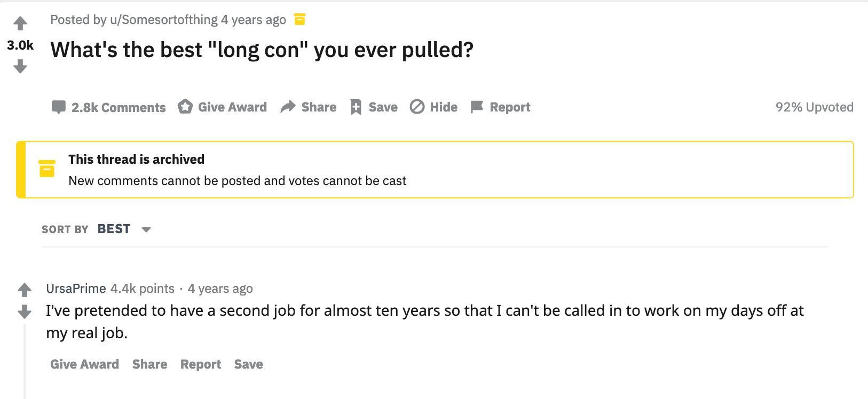Viewport: 868px width, 399px height.
Task: Open UrsaPrime's user profile
Action: 76,289
